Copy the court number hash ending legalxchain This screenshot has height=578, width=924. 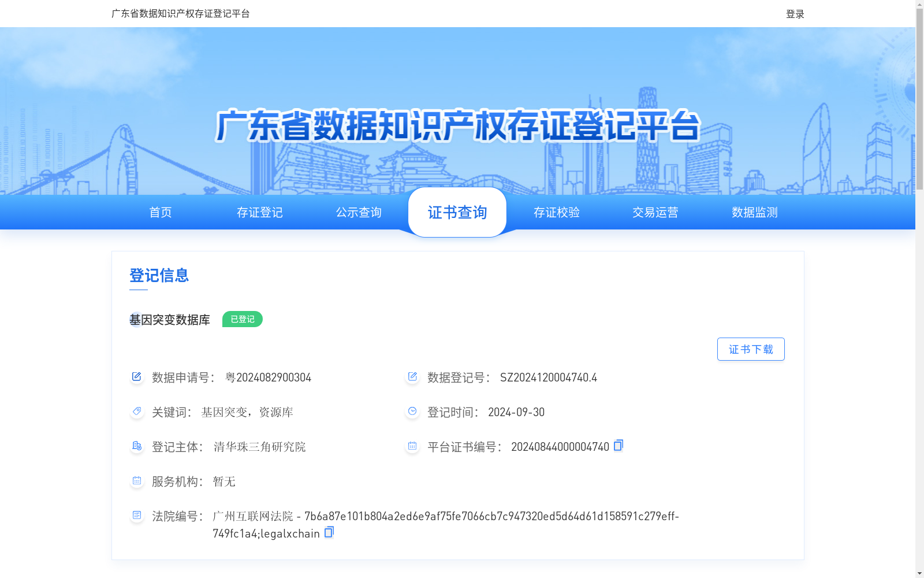click(329, 532)
